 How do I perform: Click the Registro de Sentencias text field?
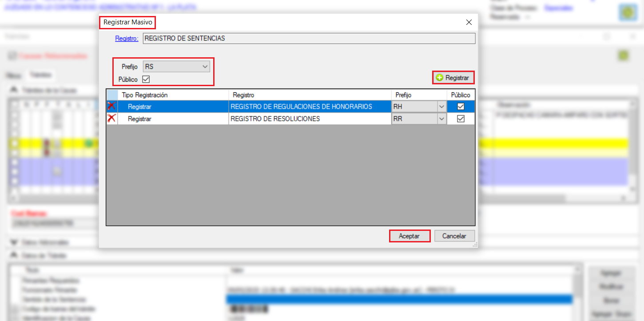click(x=309, y=39)
